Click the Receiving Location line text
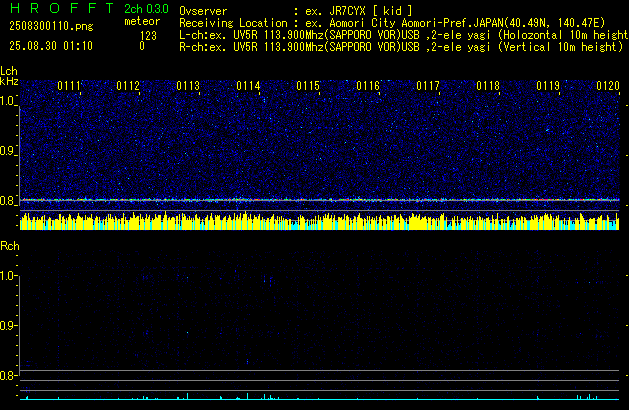 [392, 23]
